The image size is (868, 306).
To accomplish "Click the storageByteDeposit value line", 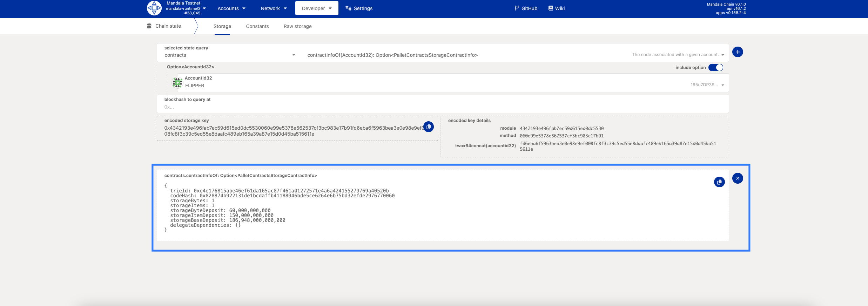I will click(x=220, y=210).
